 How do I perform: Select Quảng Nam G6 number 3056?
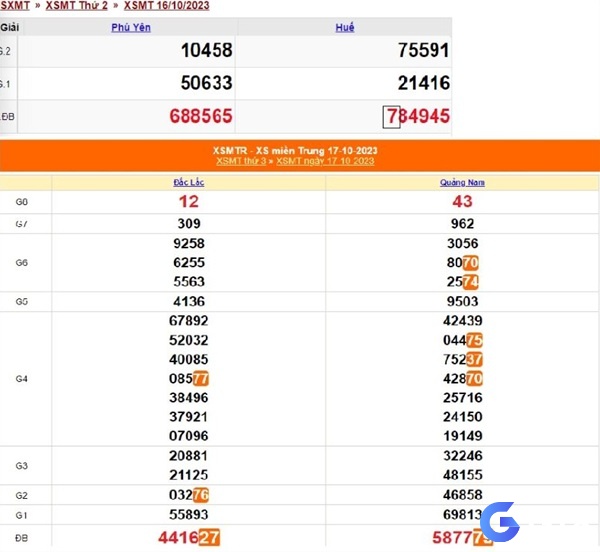point(462,243)
